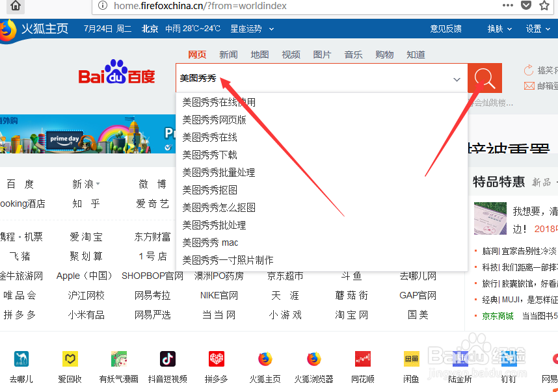Open the 东方财富 site link
558x392 pixels.
click(152, 237)
